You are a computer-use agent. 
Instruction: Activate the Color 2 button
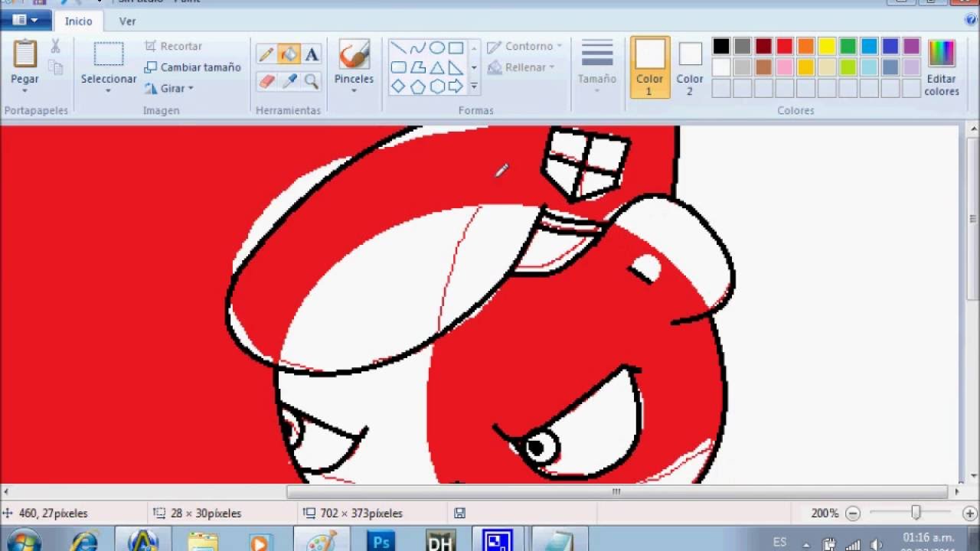tap(690, 67)
